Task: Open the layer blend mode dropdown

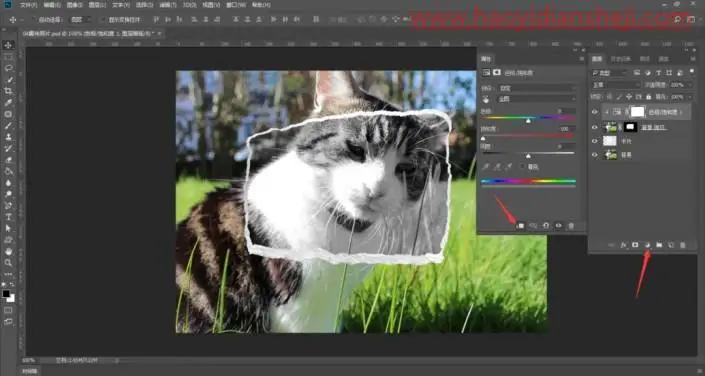Action: [x=616, y=85]
